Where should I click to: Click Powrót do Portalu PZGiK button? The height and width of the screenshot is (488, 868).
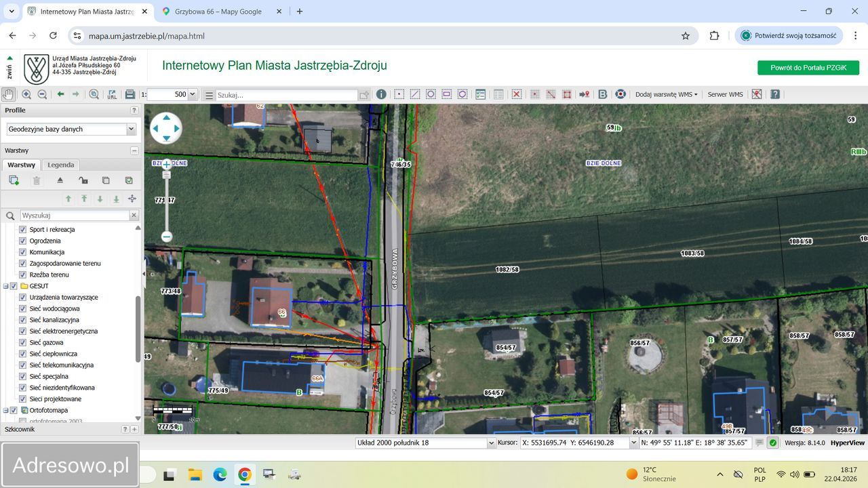(808, 68)
